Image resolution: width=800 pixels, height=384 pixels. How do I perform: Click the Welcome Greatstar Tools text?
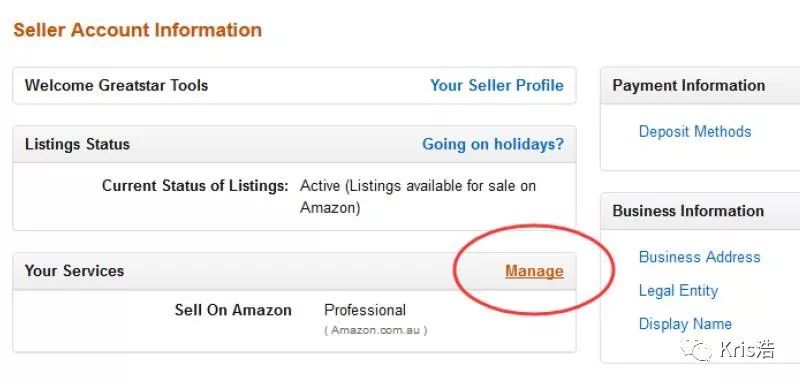point(116,85)
